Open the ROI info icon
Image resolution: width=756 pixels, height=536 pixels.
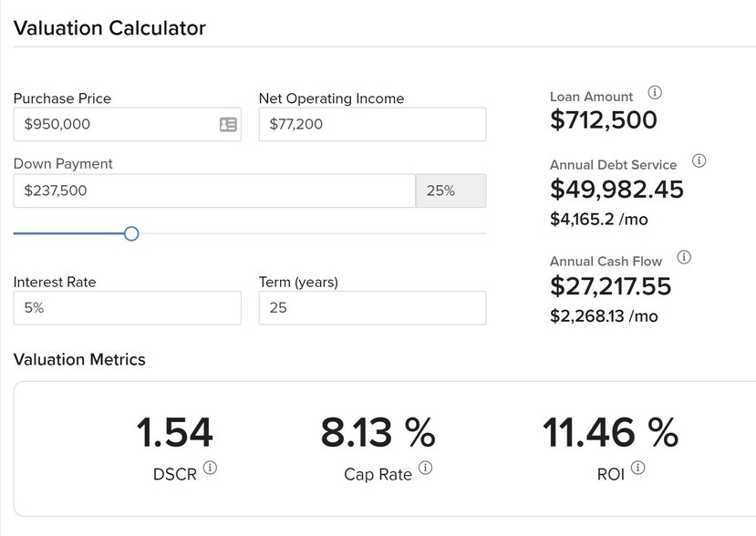637,469
